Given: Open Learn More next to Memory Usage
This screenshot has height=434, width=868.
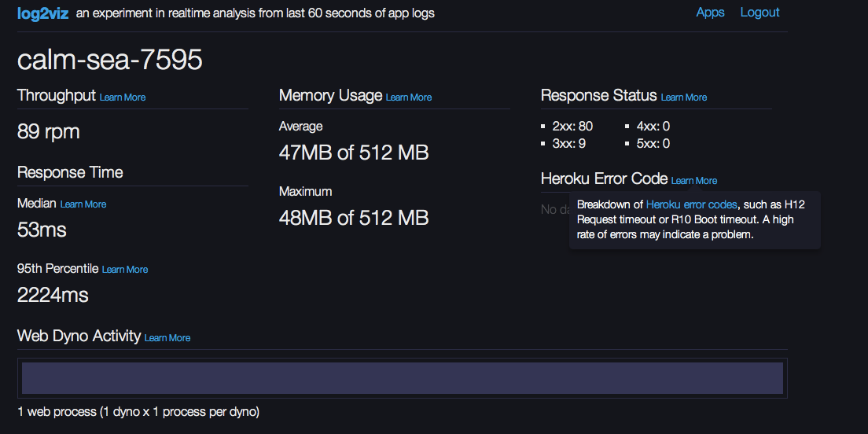Looking at the screenshot, I should point(409,97).
